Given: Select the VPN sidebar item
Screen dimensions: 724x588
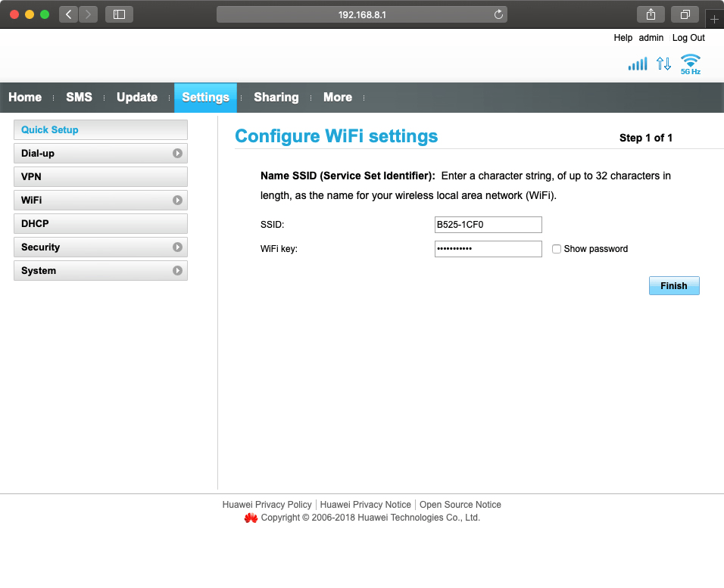Looking at the screenshot, I should click(x=100, y=177).
